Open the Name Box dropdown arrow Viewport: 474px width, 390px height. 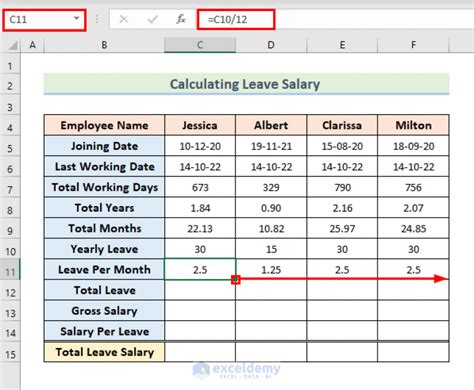(77, 18)
